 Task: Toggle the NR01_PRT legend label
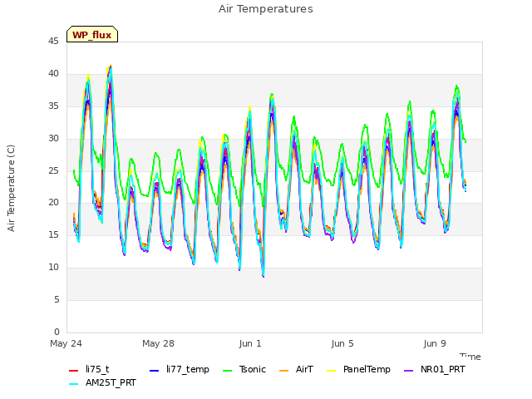pyautogui.click(x=443, y=369)
